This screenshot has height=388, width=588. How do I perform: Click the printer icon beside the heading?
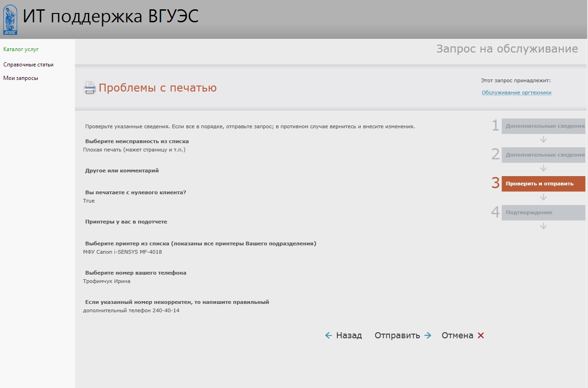pyautogui.click(x=89, y=88)
